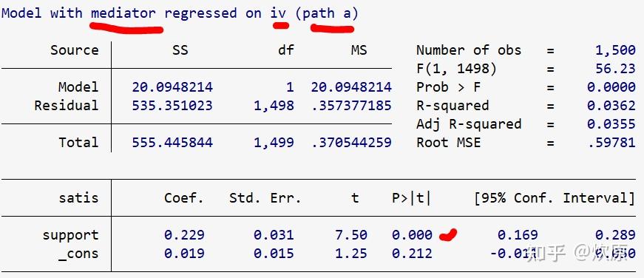Click the 'Total' row label

pyautogui.click(x=78, y=143)
